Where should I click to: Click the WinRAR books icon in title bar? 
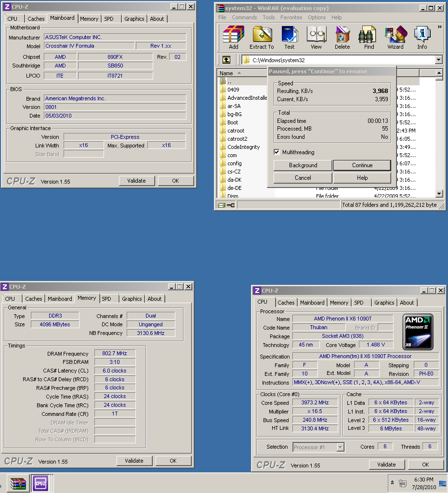pos(220,8)
